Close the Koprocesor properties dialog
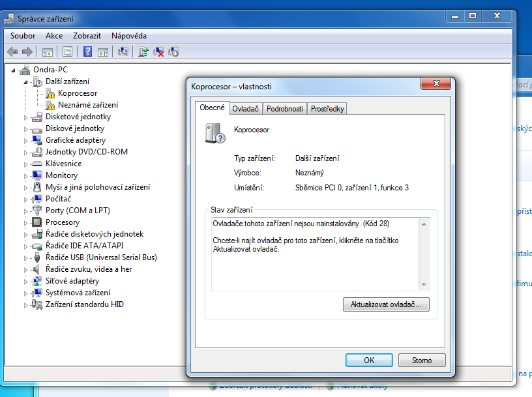 [x=436, y=83]
